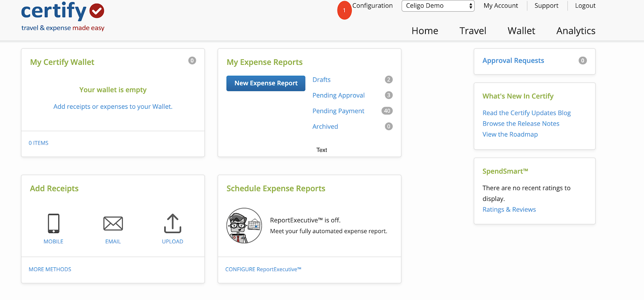The height and width of the screenshot is (300, 644).
Task: Read the Certify Updates Blog
Action: click(x=526, y=113)
